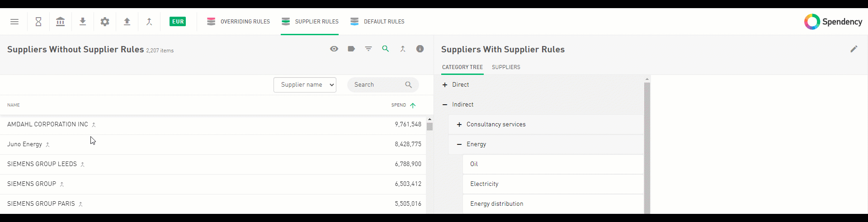The height and width of the screenshot is (222, 868).
Task: Click the upload icon in toolbar
Action: [x=127, y=22]
